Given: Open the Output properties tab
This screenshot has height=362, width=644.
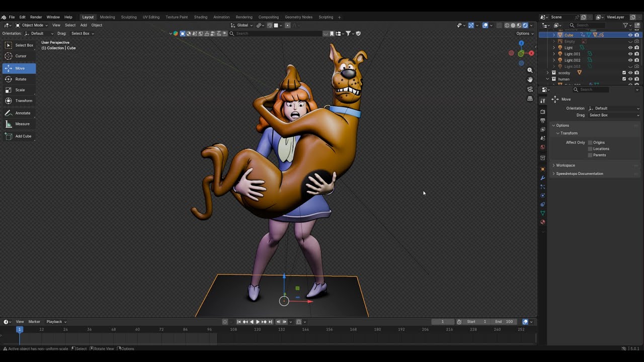Looking at the screenshot, I should [x=542, y=121].
